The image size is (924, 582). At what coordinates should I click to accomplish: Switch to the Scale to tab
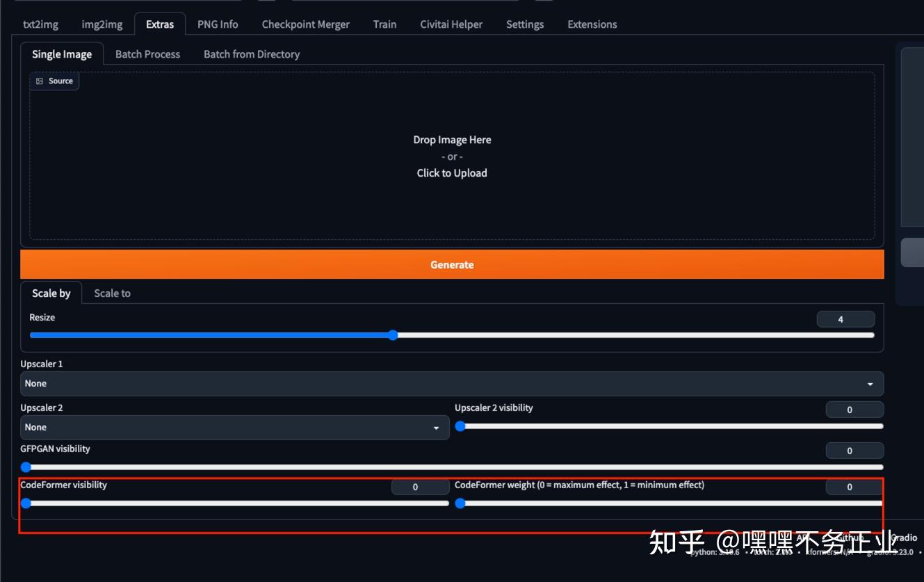pos(112,293)
